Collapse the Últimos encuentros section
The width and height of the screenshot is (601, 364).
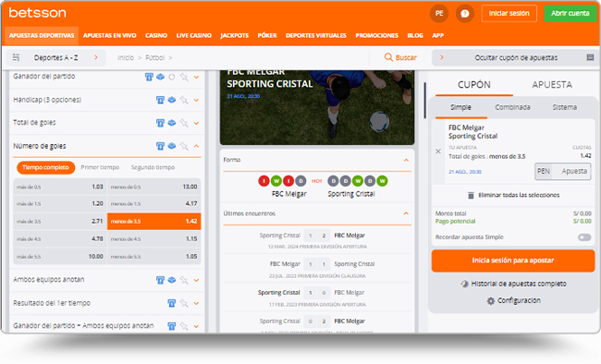[406, 213]
